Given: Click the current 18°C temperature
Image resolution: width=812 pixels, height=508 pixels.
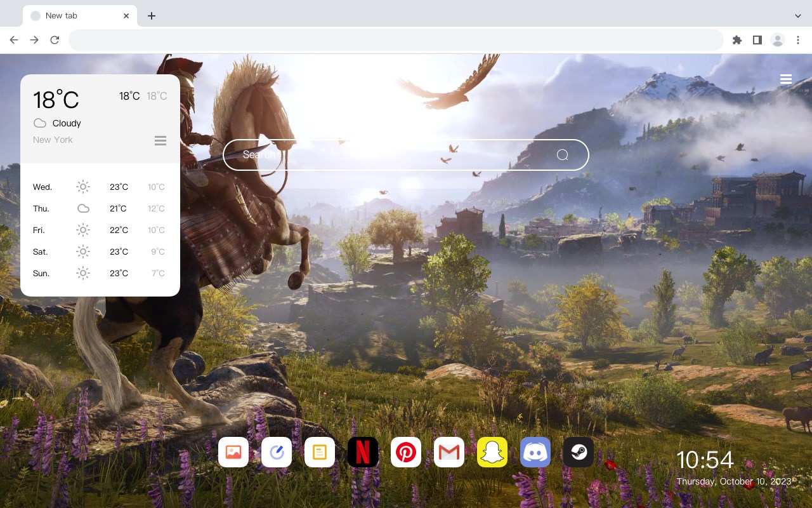Looking at the screenshot, I should pos(56,99).
